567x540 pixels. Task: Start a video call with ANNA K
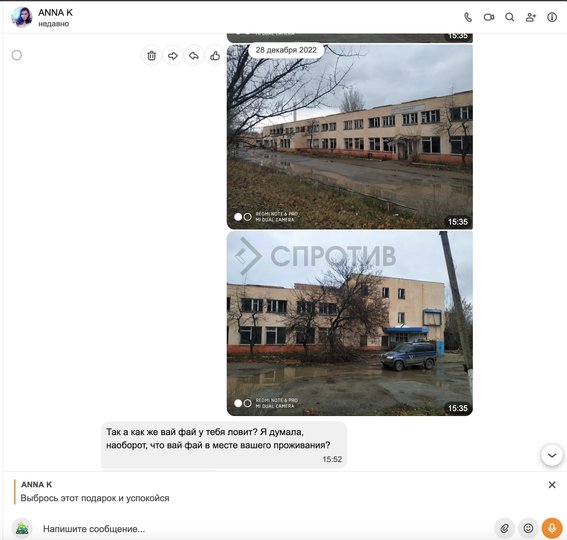[489, 17]
